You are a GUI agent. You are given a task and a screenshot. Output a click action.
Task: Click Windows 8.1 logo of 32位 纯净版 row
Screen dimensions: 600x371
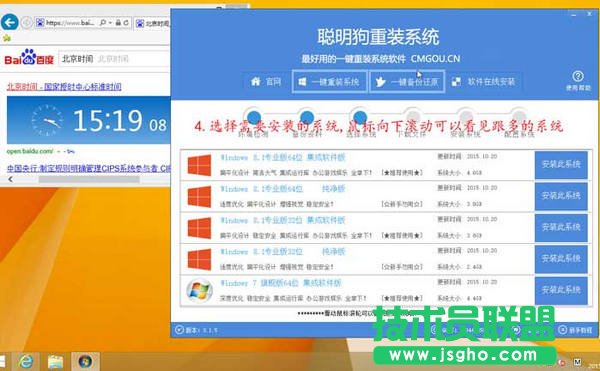pos(199,259)
